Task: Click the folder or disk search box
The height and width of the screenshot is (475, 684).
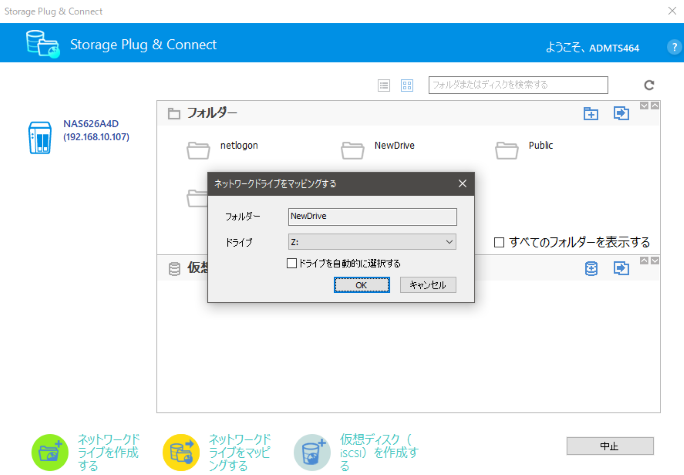Action: click(x=518, y=85)
